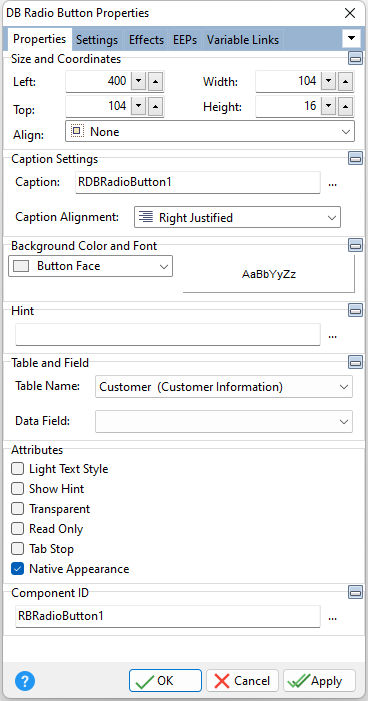Enable the Transparent checkbox

click(x=17, y=509)
